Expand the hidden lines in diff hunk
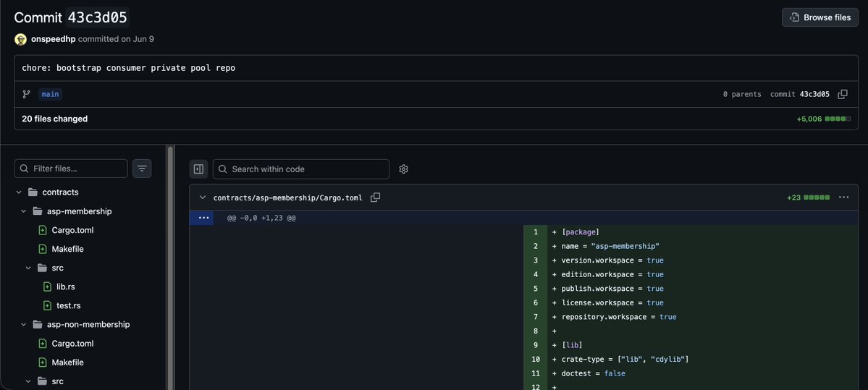 pyautogui.click(x=203, y=218)
